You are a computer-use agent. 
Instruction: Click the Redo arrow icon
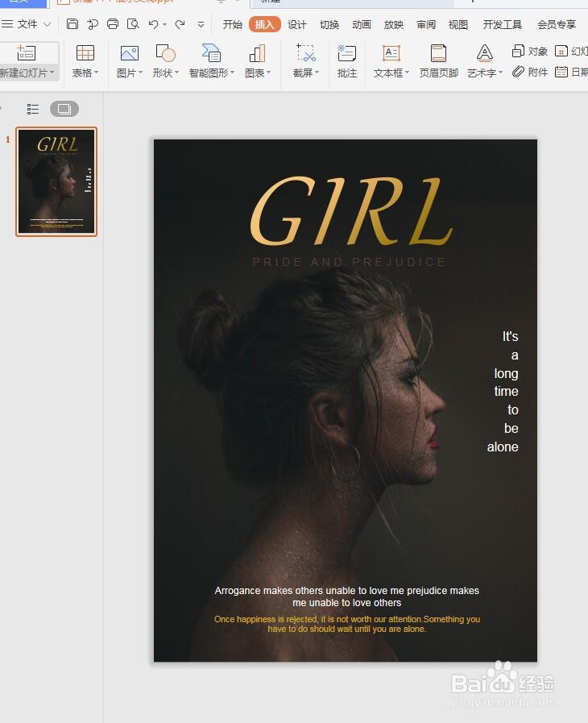click(x=180, y=24)
